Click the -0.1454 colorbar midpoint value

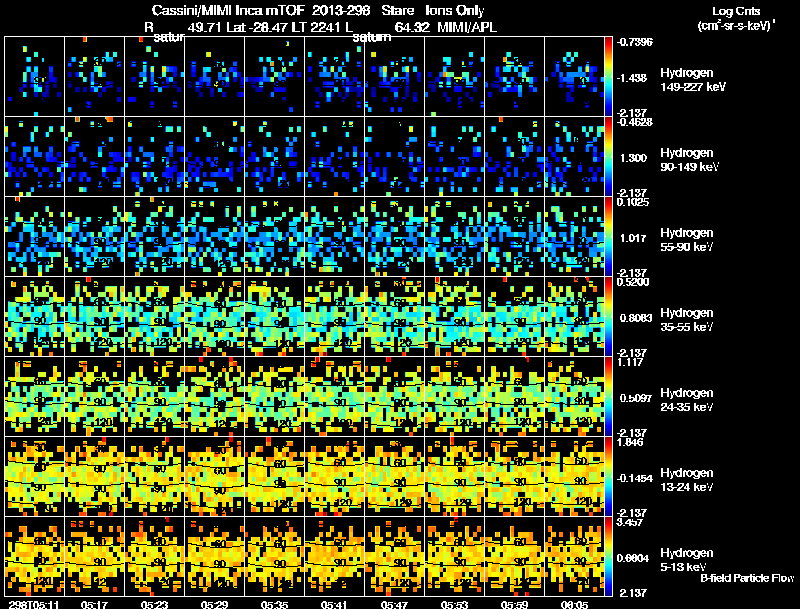tap(635, 478)
